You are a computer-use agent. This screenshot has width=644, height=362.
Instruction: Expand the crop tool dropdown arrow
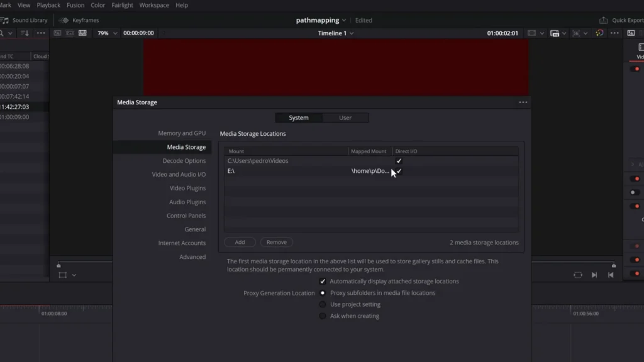(x=74, y=275)
